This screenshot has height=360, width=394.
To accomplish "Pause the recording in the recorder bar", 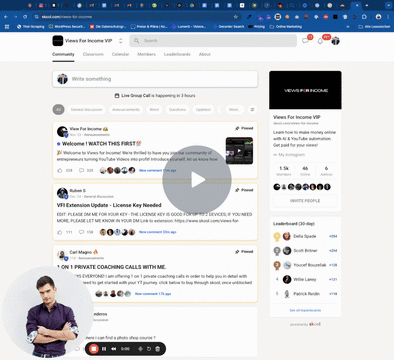I will [x=104, y=349].
